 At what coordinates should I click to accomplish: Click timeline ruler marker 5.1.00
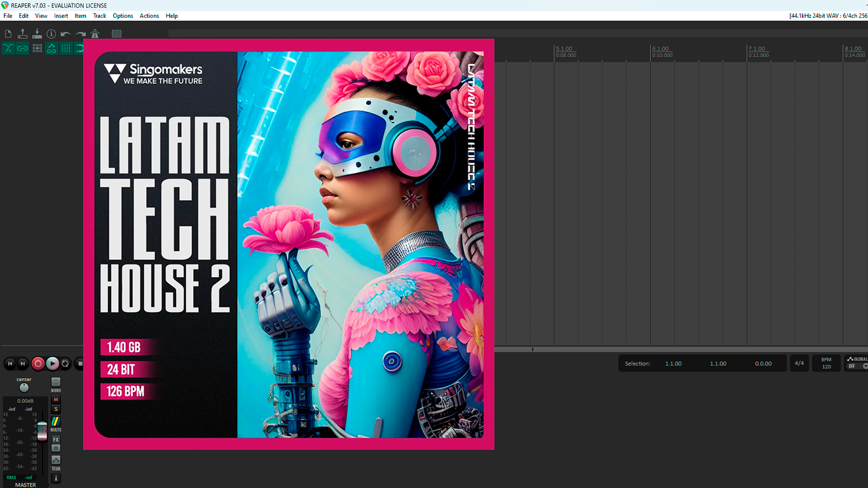(x=564, y=48)
